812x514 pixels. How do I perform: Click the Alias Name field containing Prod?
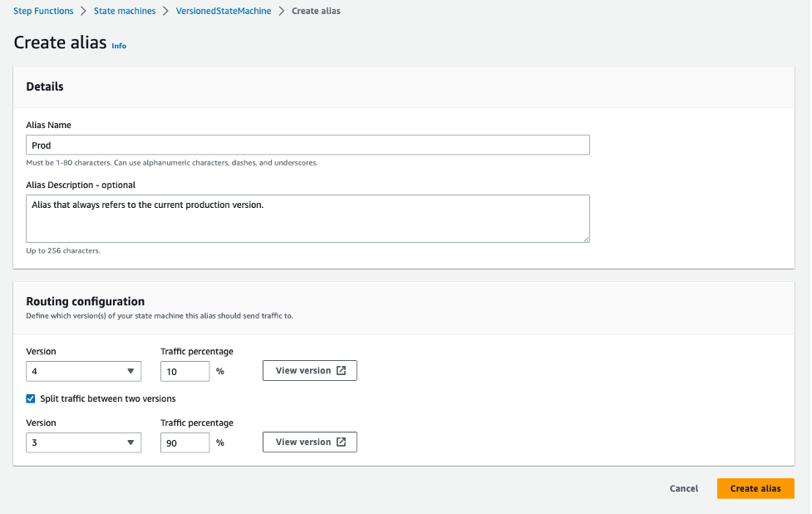tap(308, 145)
